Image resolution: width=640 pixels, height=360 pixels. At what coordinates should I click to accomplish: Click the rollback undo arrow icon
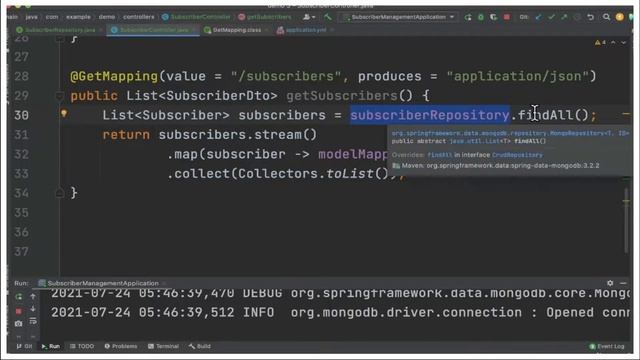[590, 17]
